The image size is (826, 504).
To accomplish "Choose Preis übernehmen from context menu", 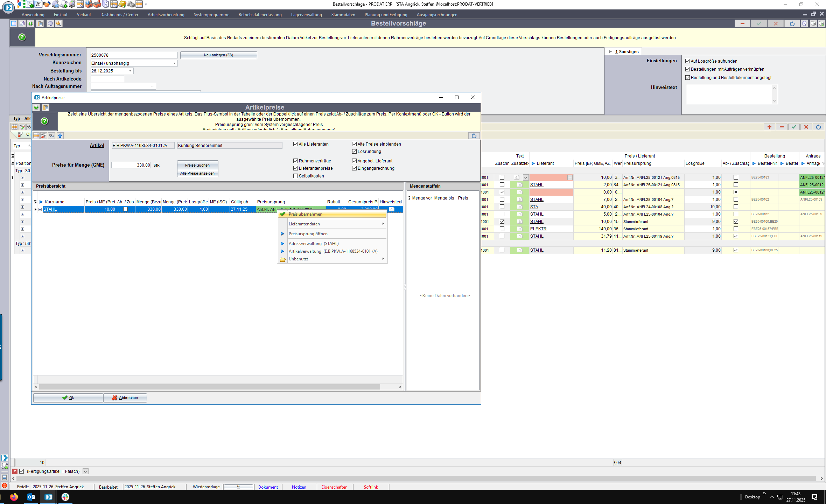I will click(x=305, y=214).
